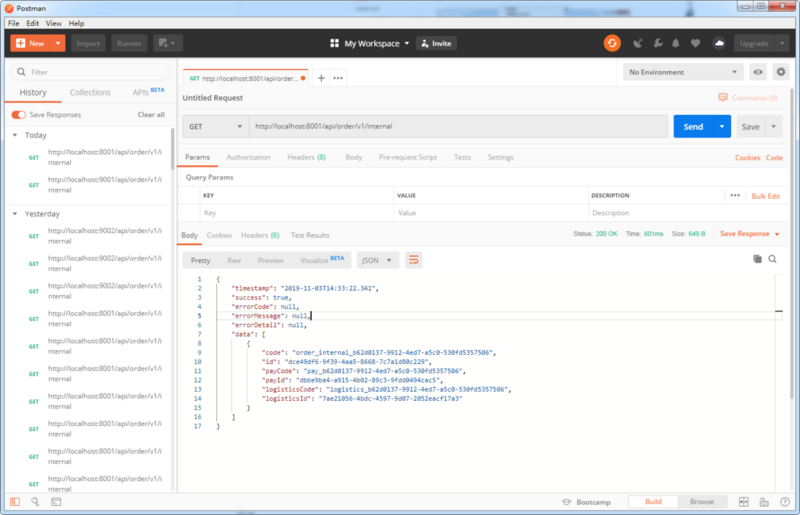
Task: Click the Clear all history link
Action: [x=151, y=115]
